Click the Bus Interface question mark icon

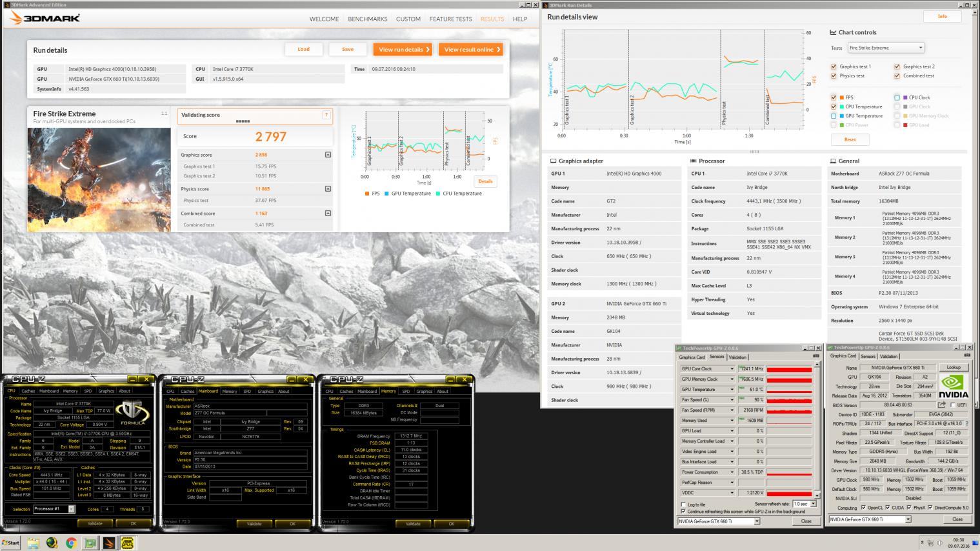[x=966, y=424]
